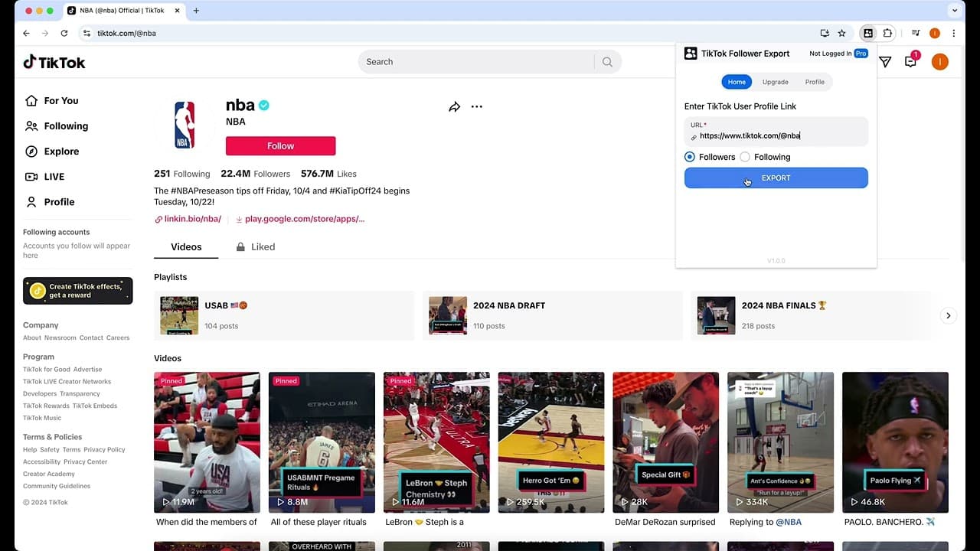Click the install app icon in address bar

825,34
